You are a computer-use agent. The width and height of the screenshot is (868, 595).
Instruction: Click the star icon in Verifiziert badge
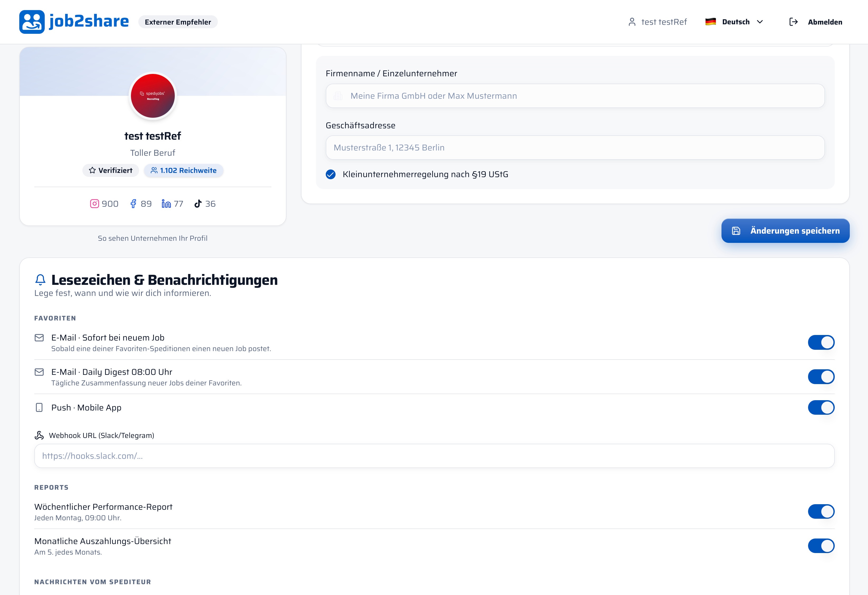(92, 170)
